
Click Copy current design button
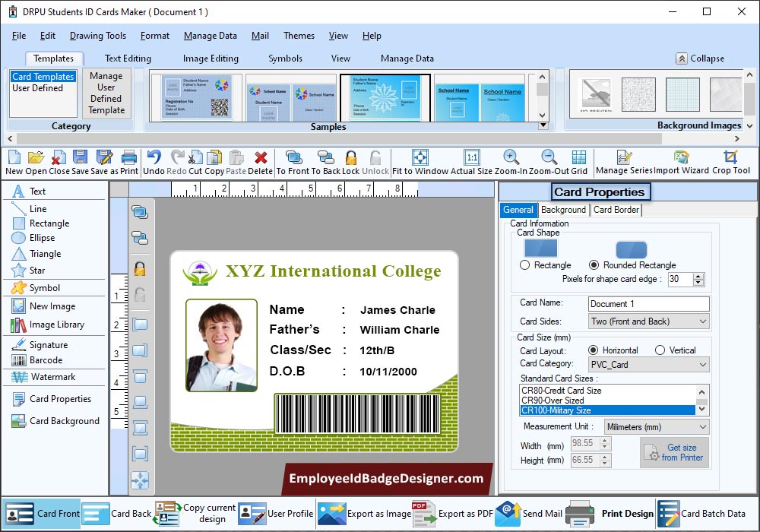point(195,514)
